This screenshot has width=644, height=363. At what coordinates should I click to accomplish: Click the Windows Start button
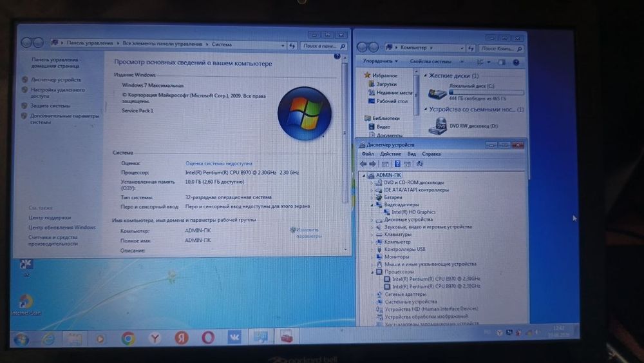click(x=21, y=339)
